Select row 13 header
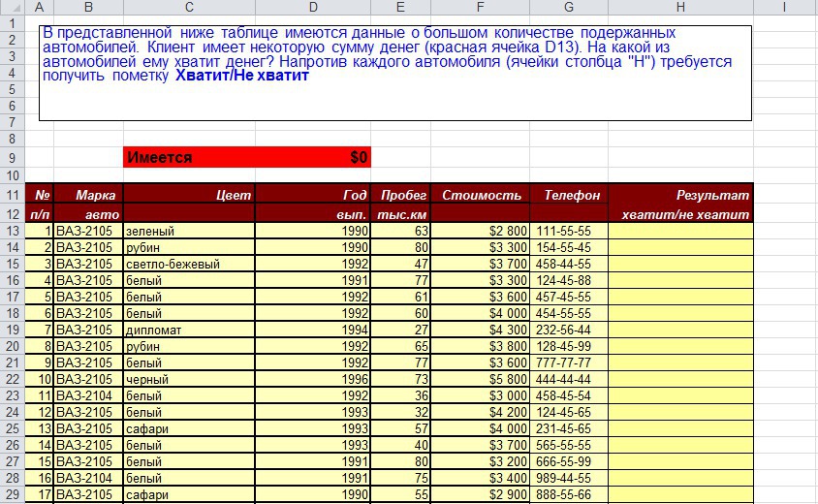Viewport: 818px width, 504px height. tap(13, 231)
